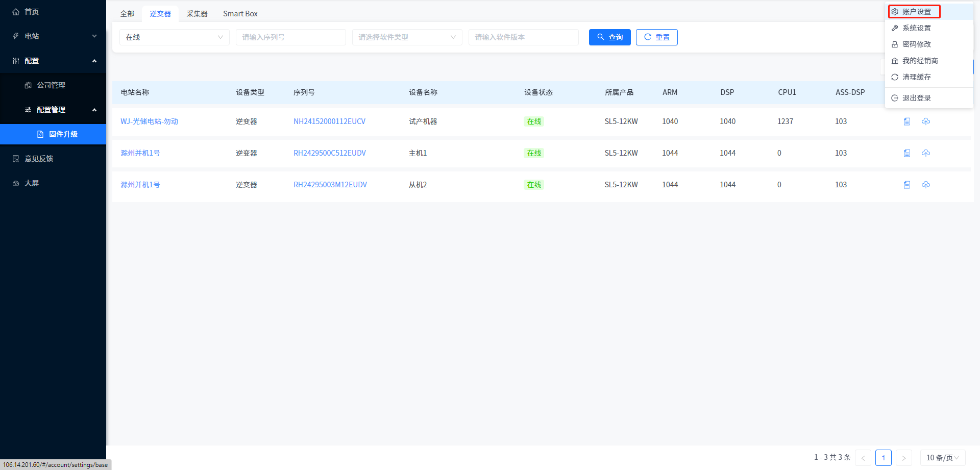Screen dimensions: 980x470
Task: Click the document icon in the 从机2 row
Action: click(907, 185)
